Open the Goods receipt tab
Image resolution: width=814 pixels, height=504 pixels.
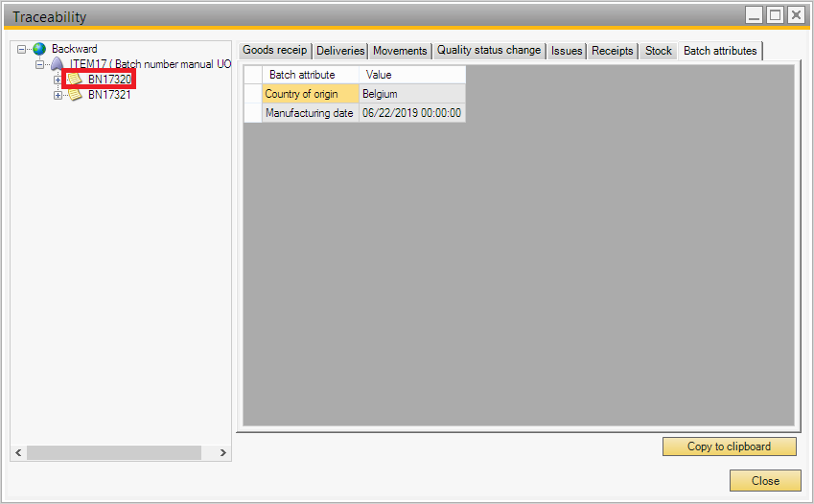click(275, 51)
